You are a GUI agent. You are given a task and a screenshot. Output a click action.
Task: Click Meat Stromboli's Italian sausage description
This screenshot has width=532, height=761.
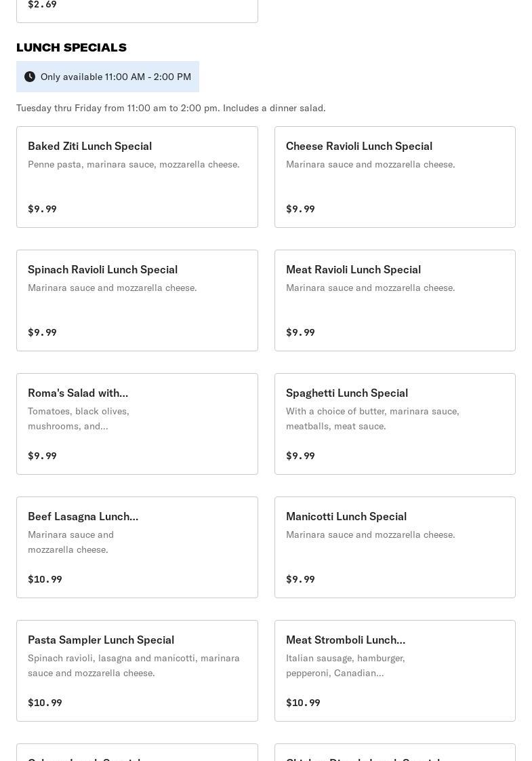pyautogui.click(x=346, y=665)
